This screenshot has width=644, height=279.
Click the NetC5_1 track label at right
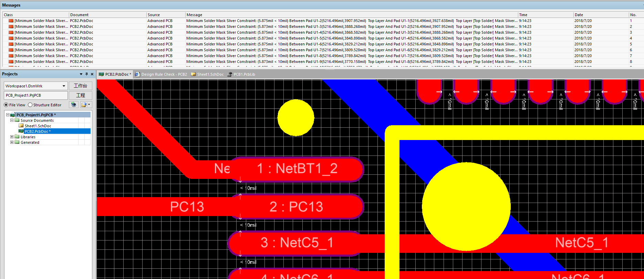(x=581, y=243)
